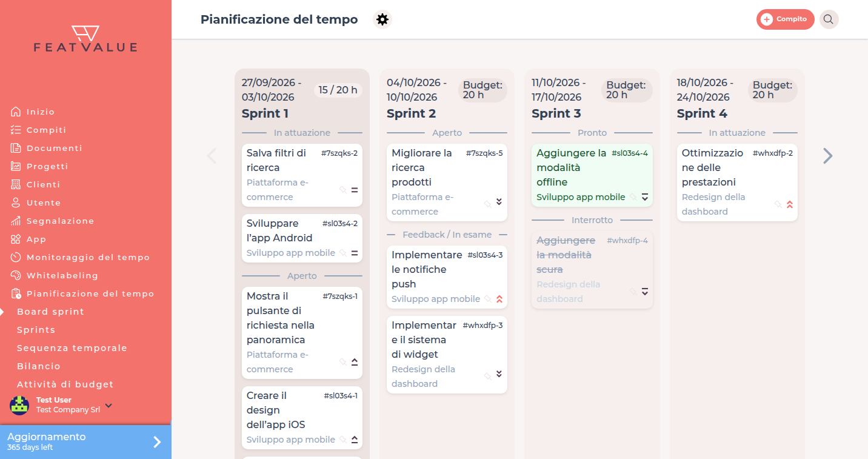This screenshot has width=868, height=459.
Task: Click the priority arrow on Migliorare la ricerca prodotti
Action: pos(499,202)
